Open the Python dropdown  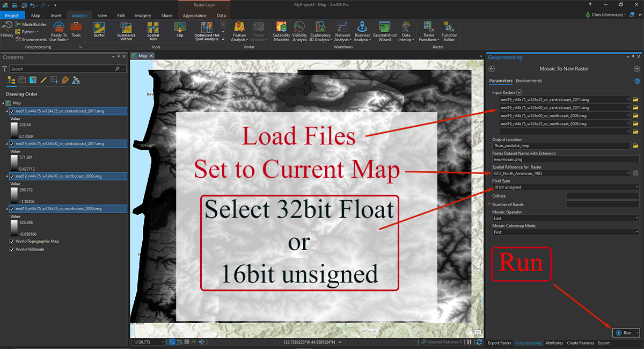[28, 32]
